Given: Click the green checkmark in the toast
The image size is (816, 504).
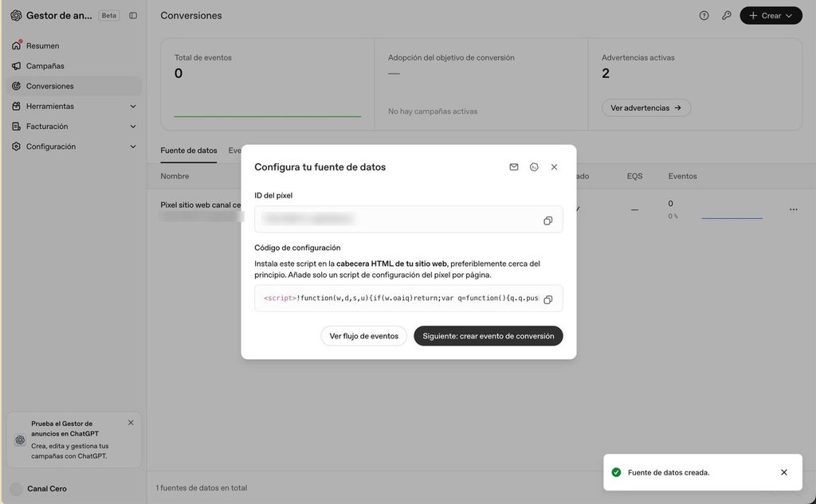Looking at the screenshot, I should point(616,472).
